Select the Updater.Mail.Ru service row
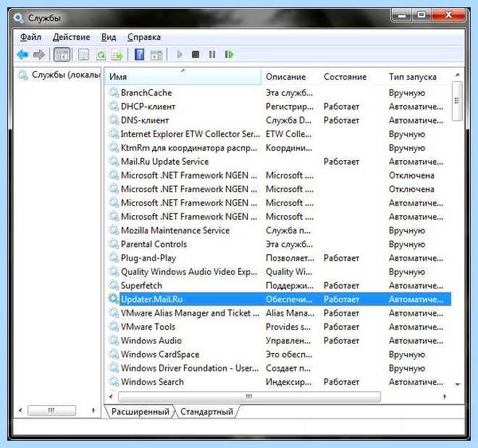The width and height of the screenshot is (478, 448). [280, 299]
